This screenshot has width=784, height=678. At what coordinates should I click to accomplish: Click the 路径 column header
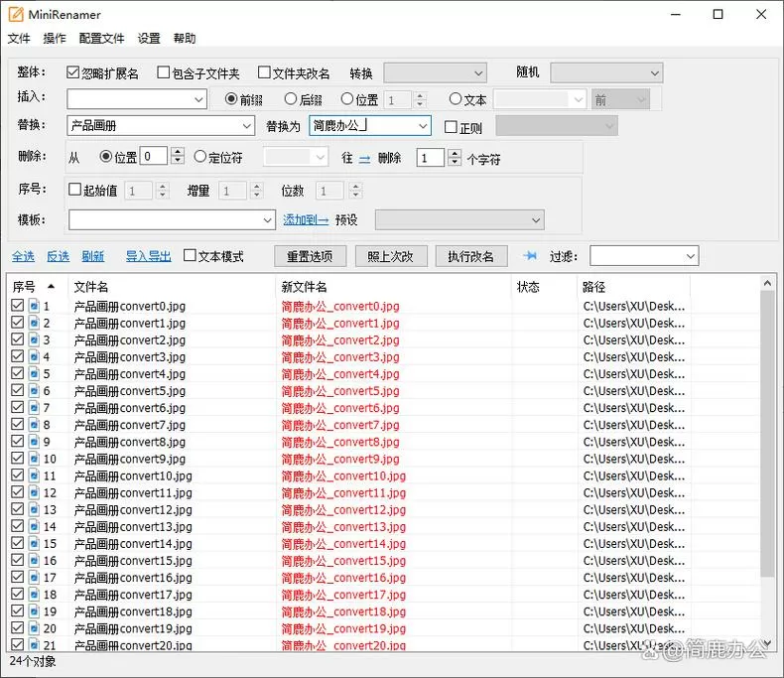click(x=593, y=287)
